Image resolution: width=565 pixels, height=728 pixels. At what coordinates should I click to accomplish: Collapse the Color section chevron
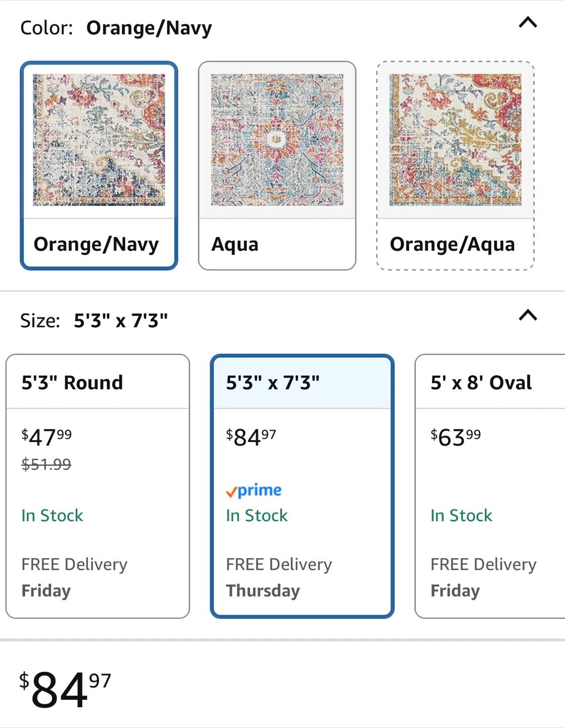pos(528,23)
